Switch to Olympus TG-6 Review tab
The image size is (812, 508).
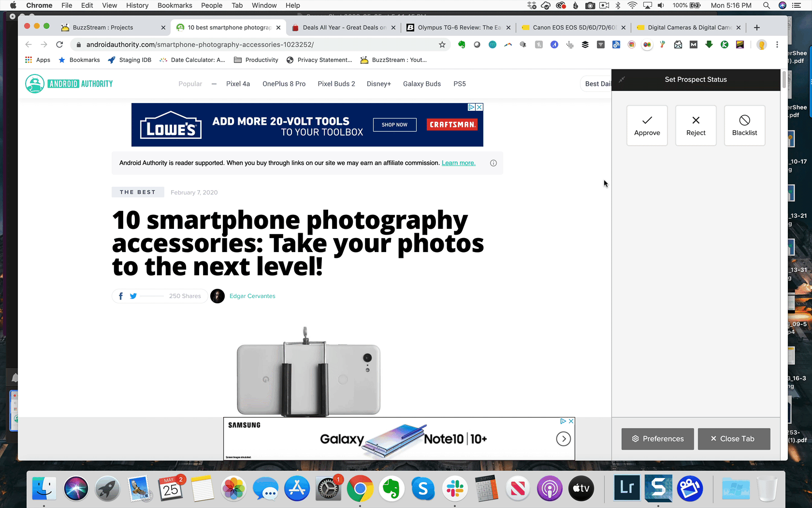click(459, 28)
